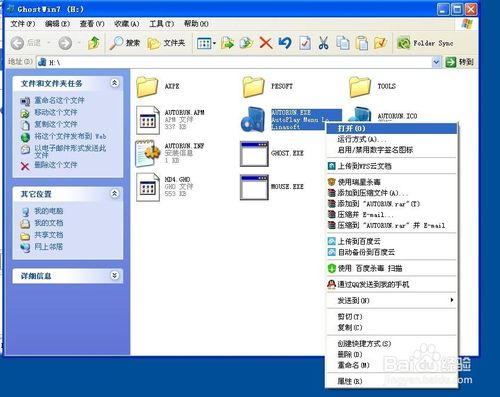500x397 pixels.
Task: Select the AUTORUN.EXE disc icon
Action: [x=252, y=119]
